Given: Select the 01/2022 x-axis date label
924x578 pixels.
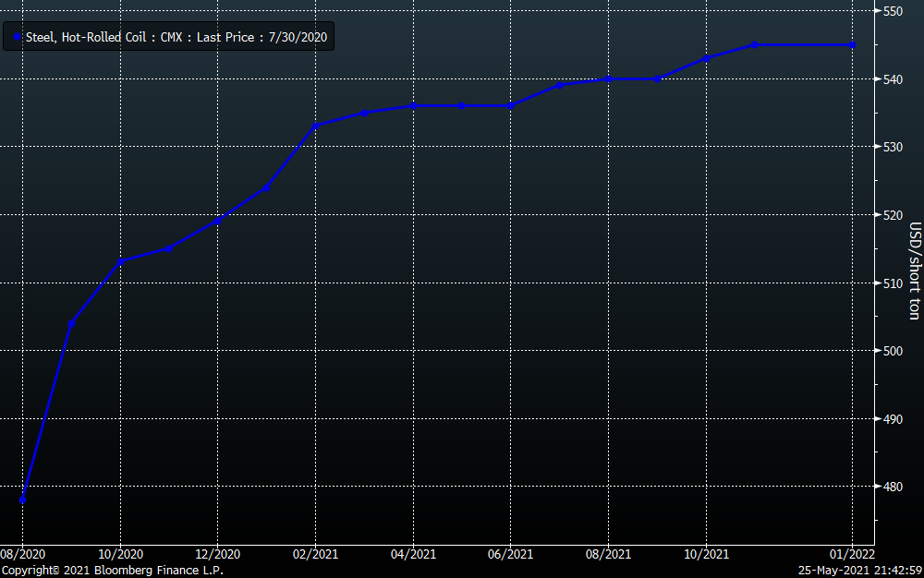Looking at the screenshot, I should (x=851, y=554).
